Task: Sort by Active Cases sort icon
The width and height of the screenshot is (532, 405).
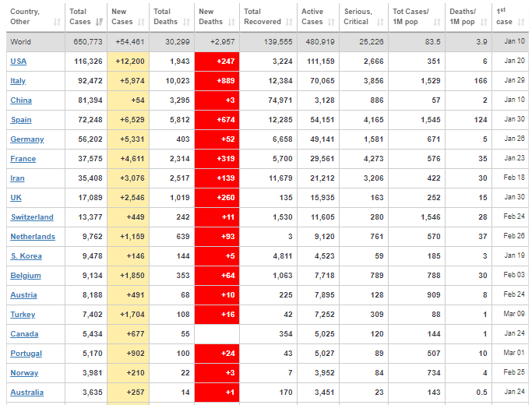Action: (x=331, y=23)
